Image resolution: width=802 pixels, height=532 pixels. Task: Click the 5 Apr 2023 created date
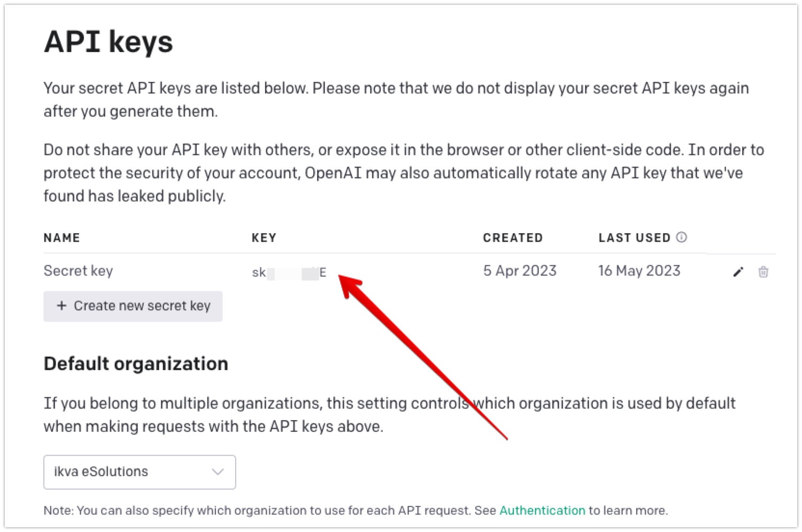coord(519,271)
